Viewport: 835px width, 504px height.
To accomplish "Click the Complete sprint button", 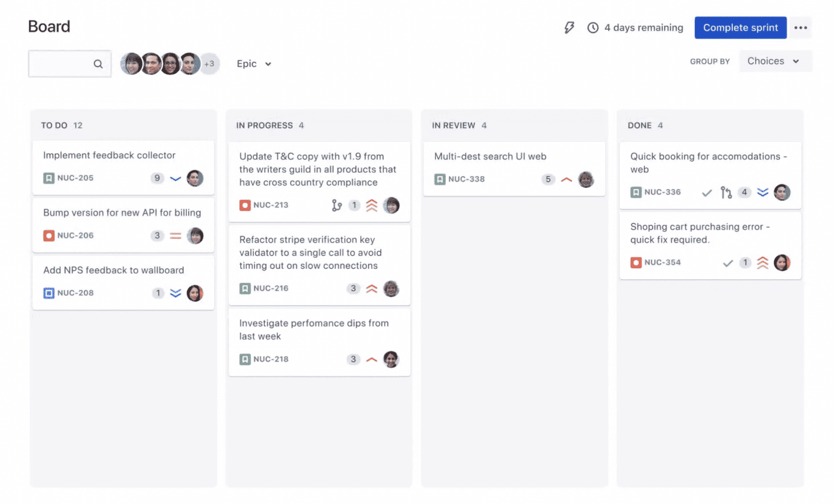I will point(740,27).
